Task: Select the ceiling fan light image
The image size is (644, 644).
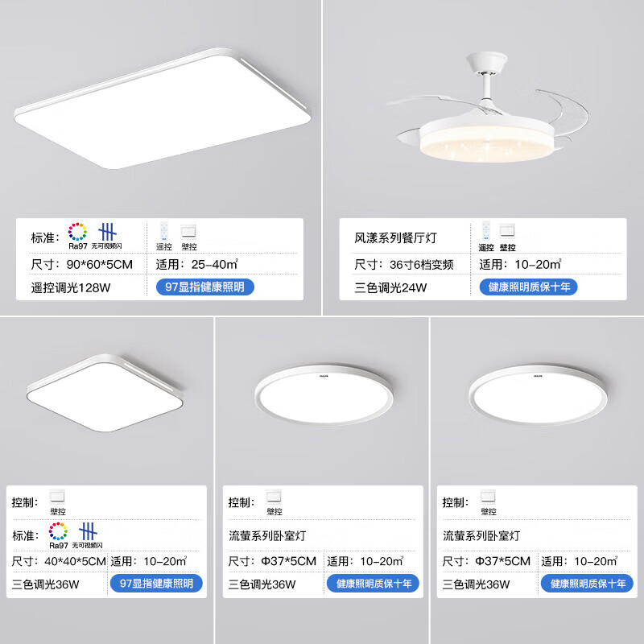Action: tap(487, 108)
